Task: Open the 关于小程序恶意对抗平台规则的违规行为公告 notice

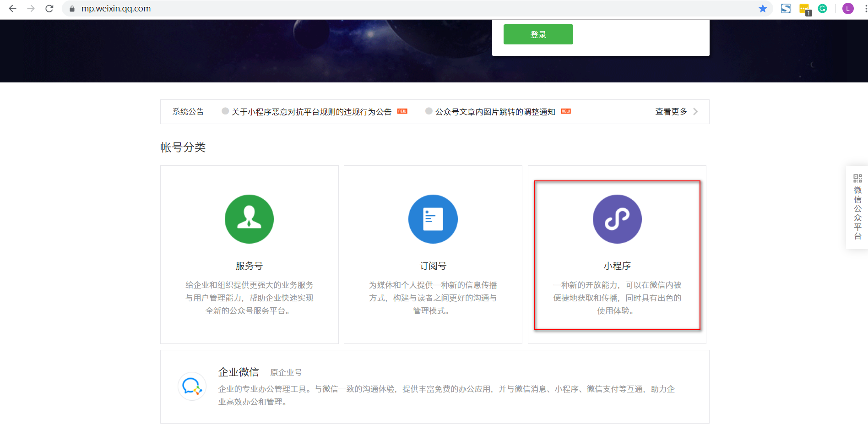Action: point(311,112)
